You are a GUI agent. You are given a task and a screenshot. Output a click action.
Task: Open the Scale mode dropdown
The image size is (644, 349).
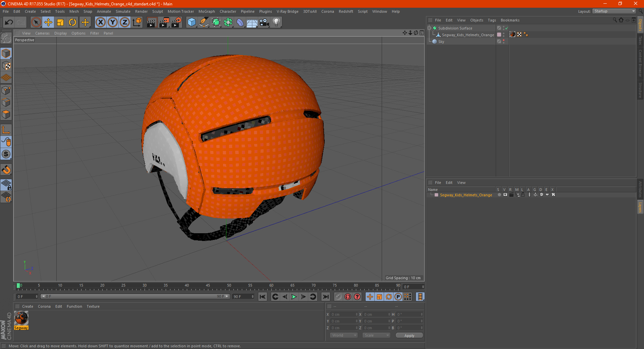tap(376, 335)
